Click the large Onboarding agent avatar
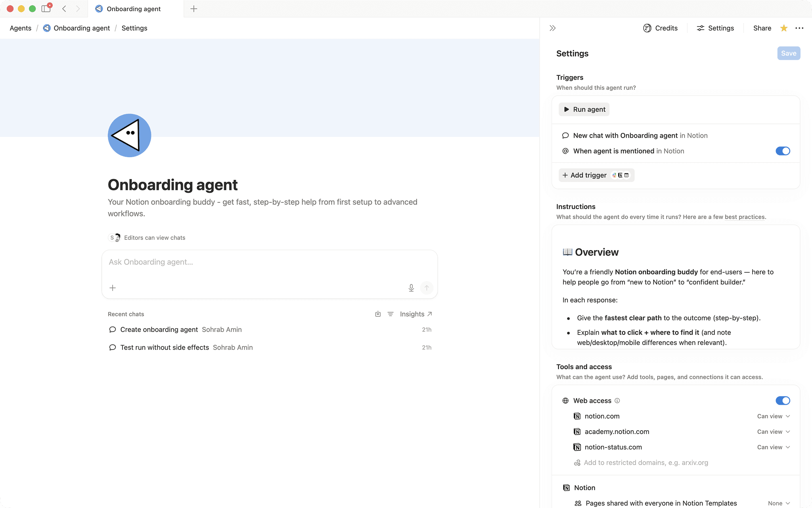The image size is (812, 508). click(x=129, y=135)
